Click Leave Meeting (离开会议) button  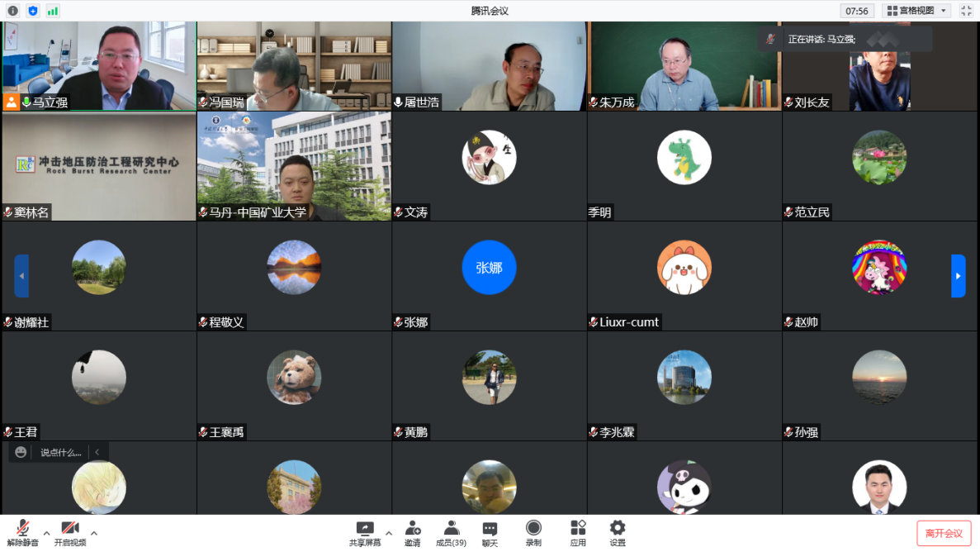pyautogui.click(x=944, y=533)
